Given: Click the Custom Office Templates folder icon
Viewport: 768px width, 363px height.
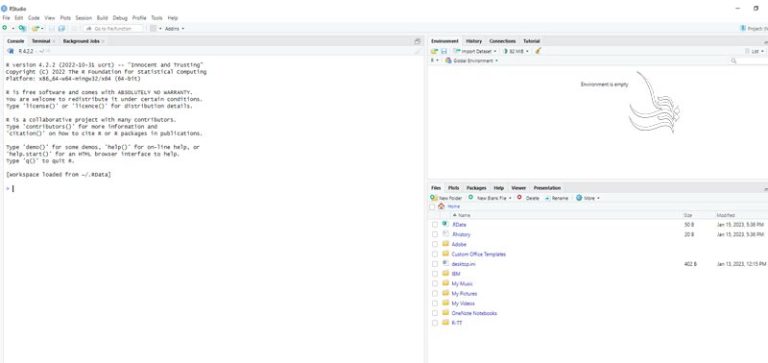Looking at the screenshot, I should pos(445,254).
